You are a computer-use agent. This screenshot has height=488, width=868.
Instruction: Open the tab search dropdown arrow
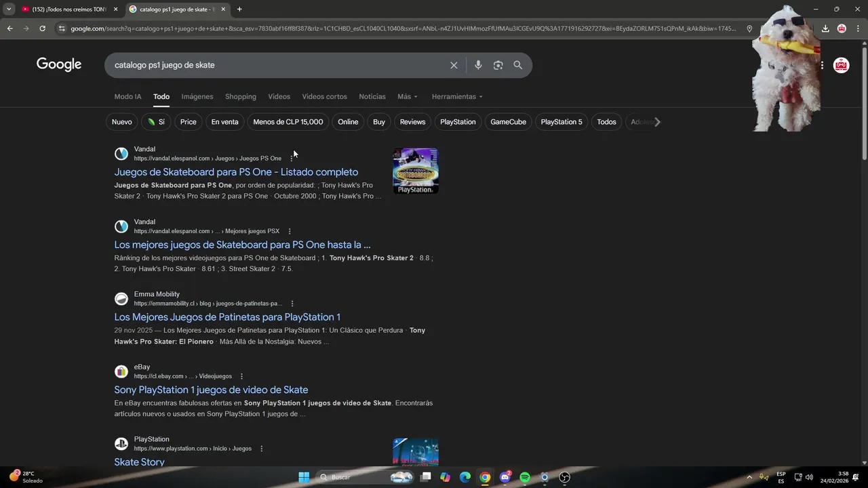click(x=9, y=9)
